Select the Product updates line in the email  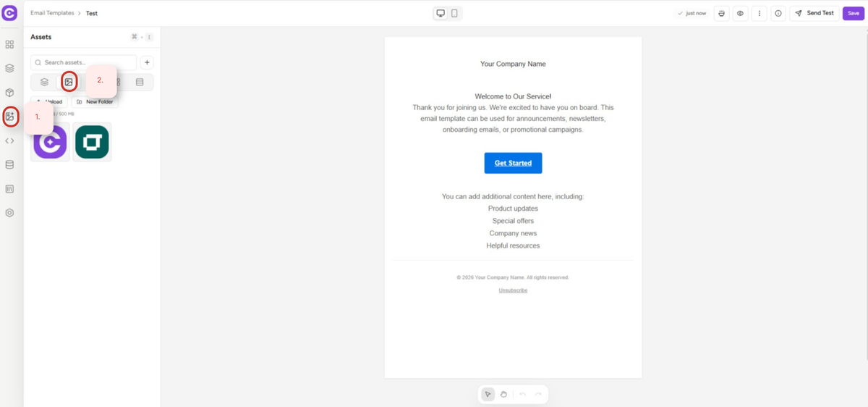pyautogui.click(x=513, y=209)
